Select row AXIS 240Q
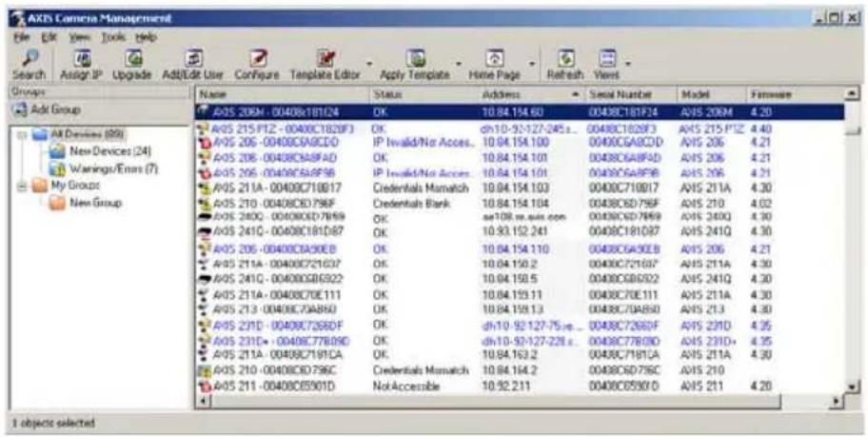The image size is (868, 437). [x=521, y=217]
